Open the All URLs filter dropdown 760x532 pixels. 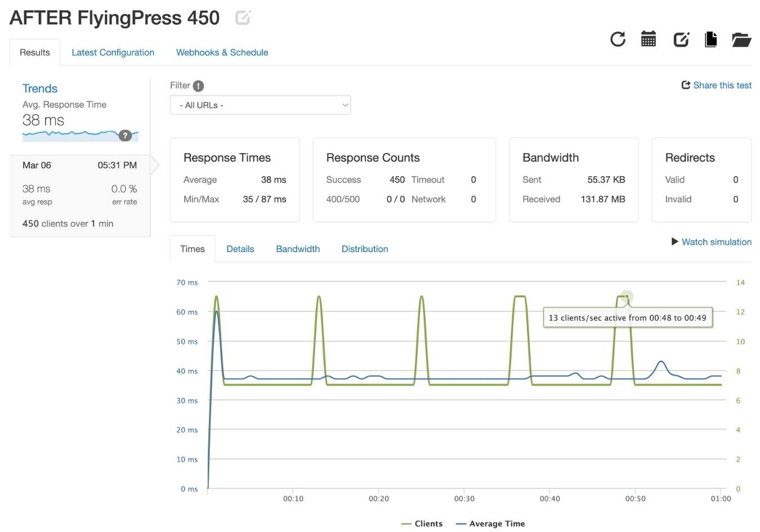[x=260, y=105]
